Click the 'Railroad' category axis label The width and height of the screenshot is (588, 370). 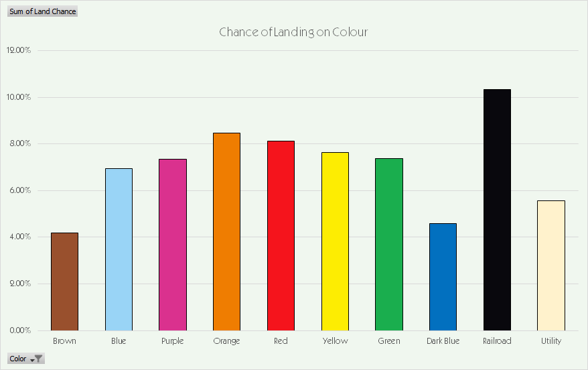[x=497, y=341]
